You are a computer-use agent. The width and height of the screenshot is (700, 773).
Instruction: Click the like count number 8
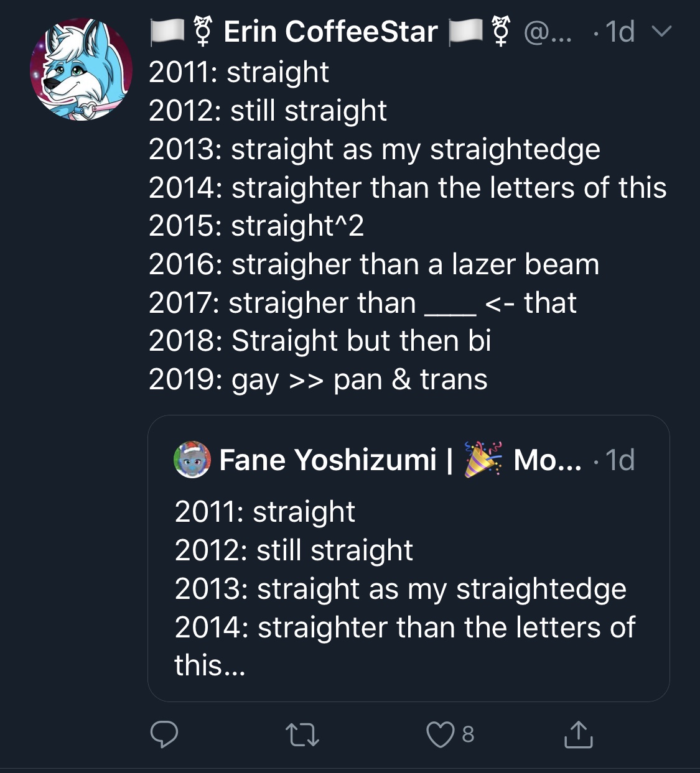point(468,734)
